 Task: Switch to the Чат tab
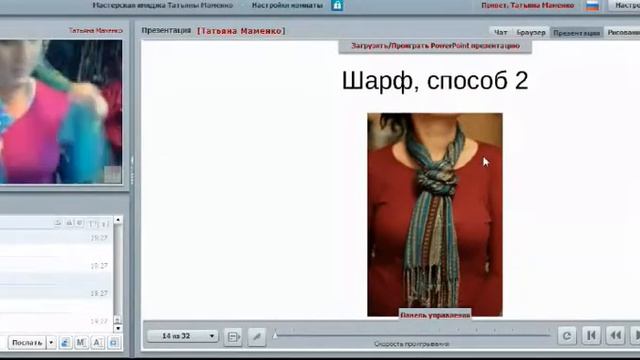500,32
